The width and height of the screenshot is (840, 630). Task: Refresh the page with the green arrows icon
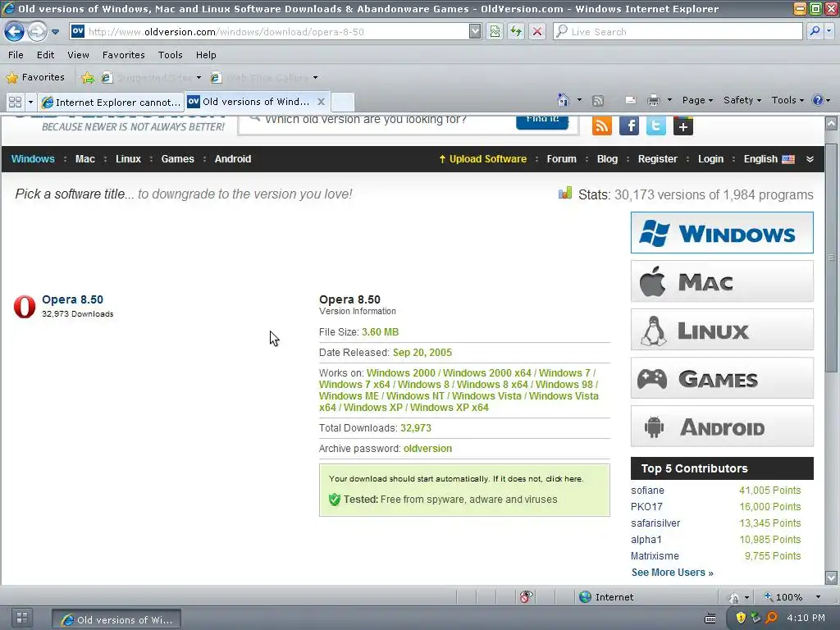(x=516, y=32)
